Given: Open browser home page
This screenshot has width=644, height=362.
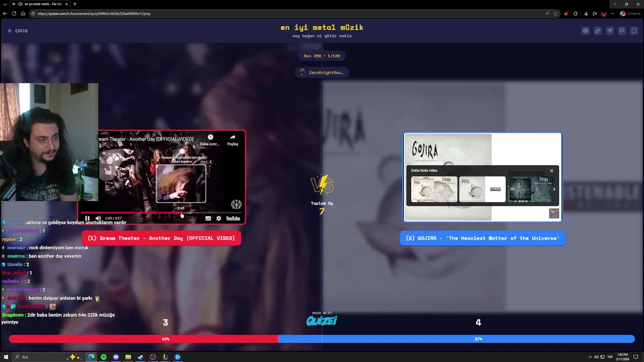Looking at the screenshot, I should click(24, 14).
